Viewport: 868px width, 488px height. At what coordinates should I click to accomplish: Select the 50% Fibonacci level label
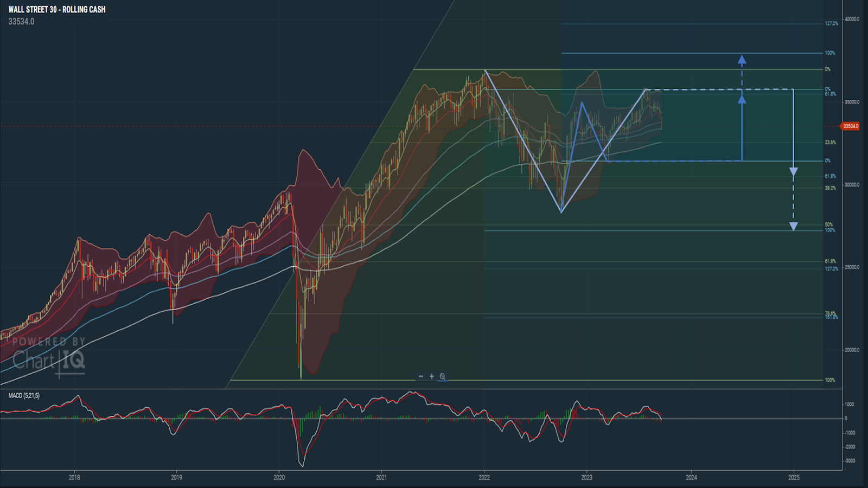pos(829,224)
